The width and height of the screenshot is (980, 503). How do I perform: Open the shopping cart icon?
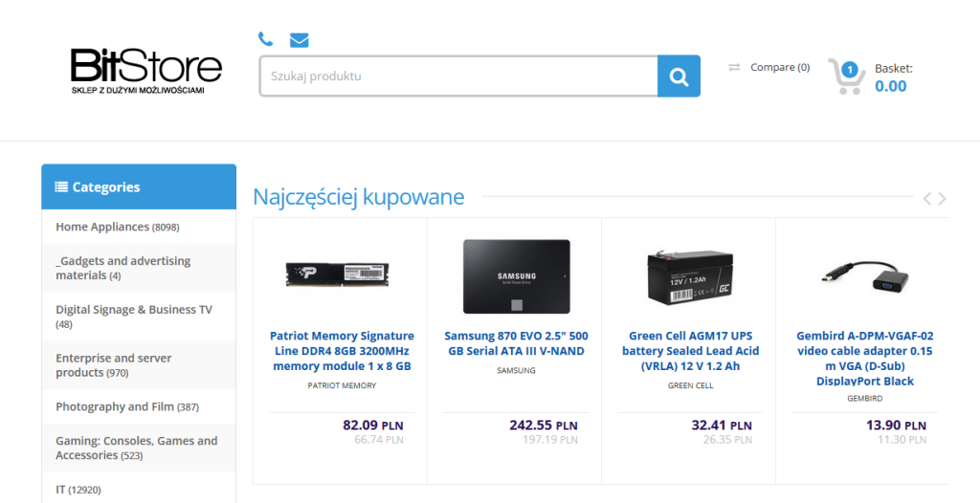pos(846,77)
